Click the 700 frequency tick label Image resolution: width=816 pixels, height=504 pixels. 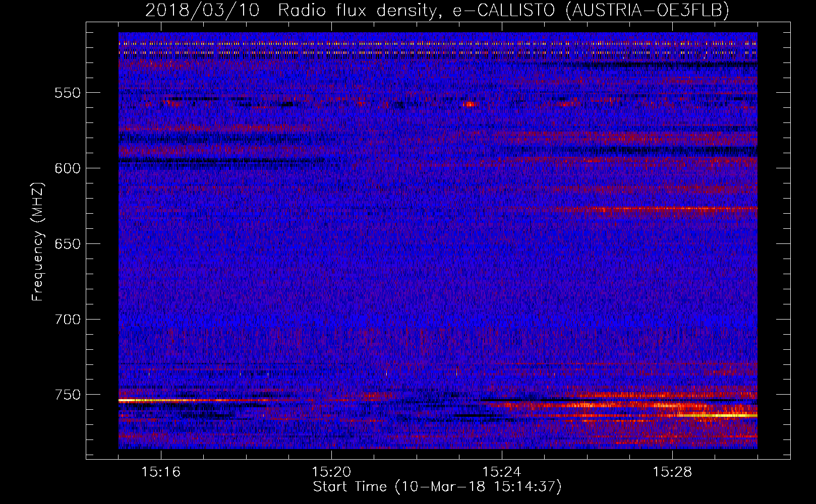[x=68, y=320]
